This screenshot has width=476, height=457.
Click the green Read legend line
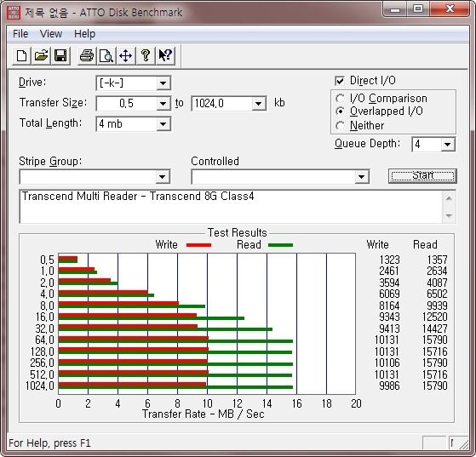pyautogui.click(x=280, y=245)
